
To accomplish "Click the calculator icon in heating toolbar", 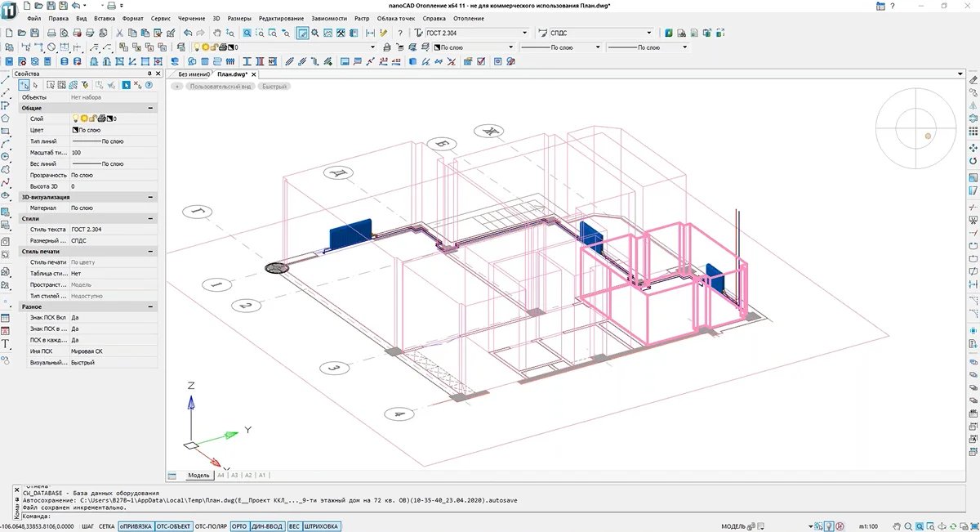I will click(47, 60).
